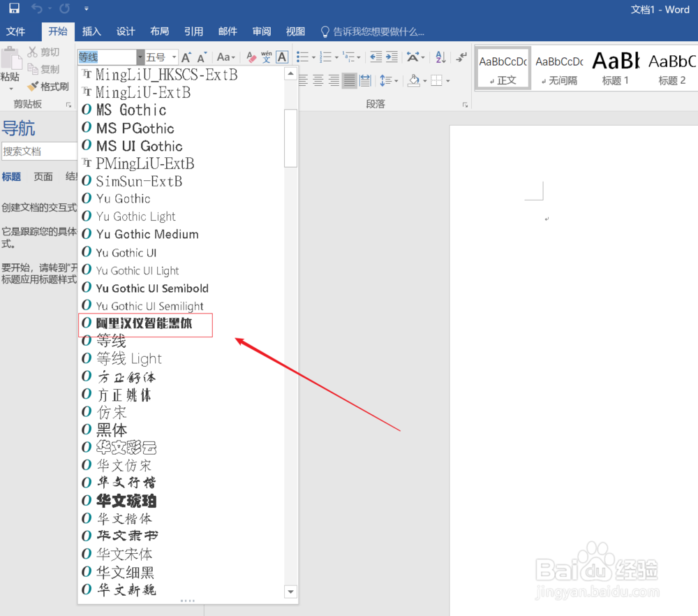Screen dimensions: 698x616
Task: Click the Save icon in title bar
Action: pos(14,8)
